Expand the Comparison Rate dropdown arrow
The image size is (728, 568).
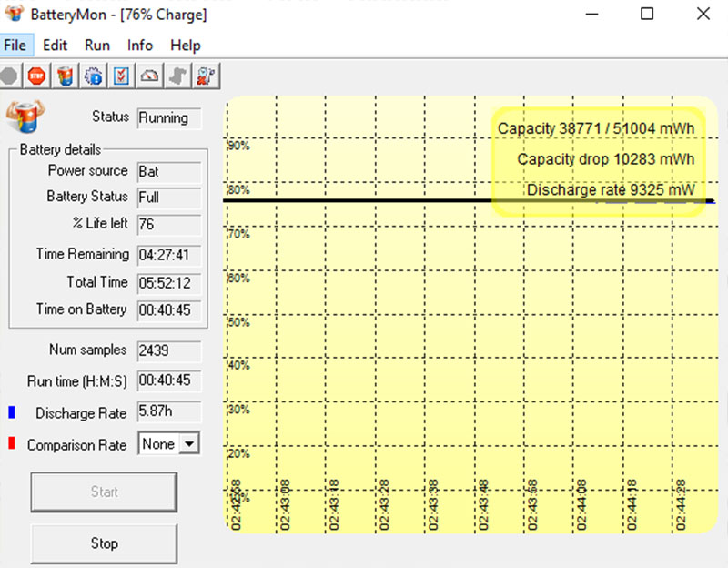tap(189, 443)
